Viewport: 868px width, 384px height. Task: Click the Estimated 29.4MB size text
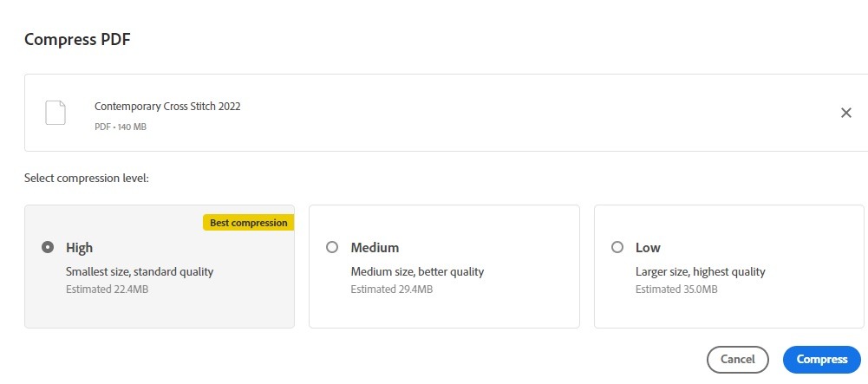click(x=391, y=289)
